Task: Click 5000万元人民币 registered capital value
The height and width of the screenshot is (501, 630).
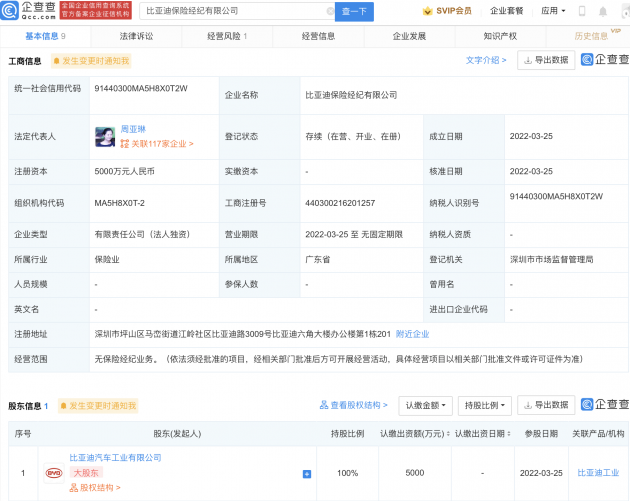Action: point(125,172)
